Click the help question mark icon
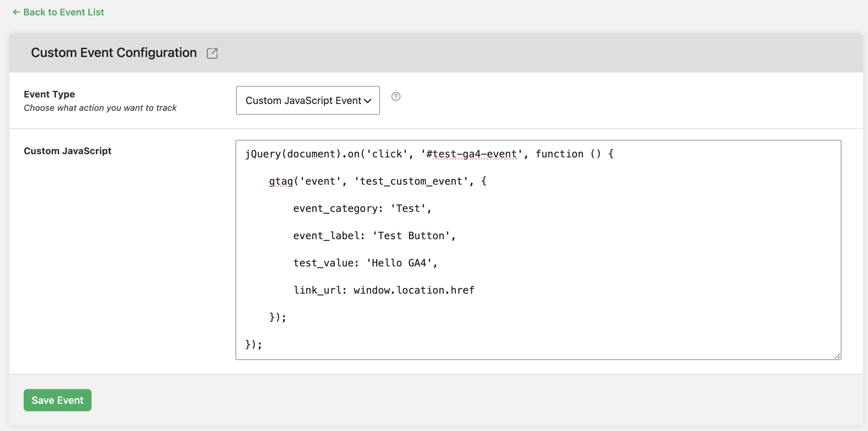 pos(396,96)
